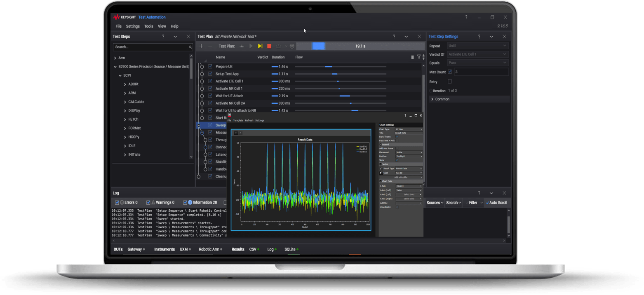
Task: Expand the Common section in Test Step Settings
Action: pyautogui.click(x=432, y=99)
